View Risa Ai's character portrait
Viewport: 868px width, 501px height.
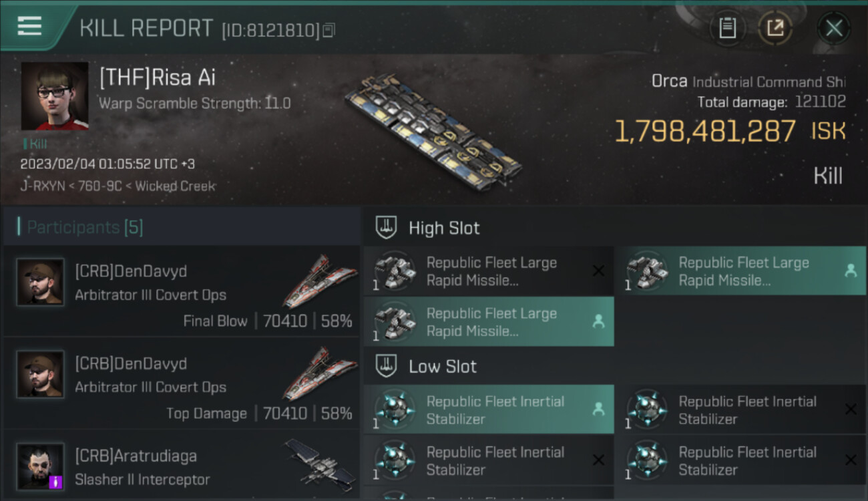click(55, 96)
